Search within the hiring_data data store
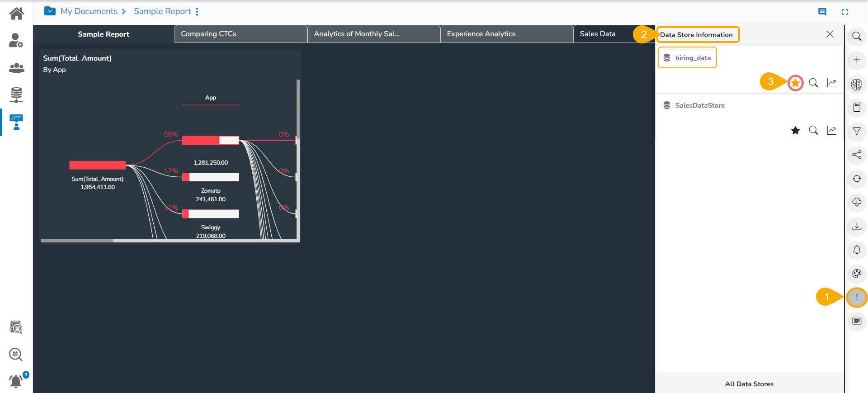Image resolution: width=868 pixels, height=393 pixels. (813, 83)
